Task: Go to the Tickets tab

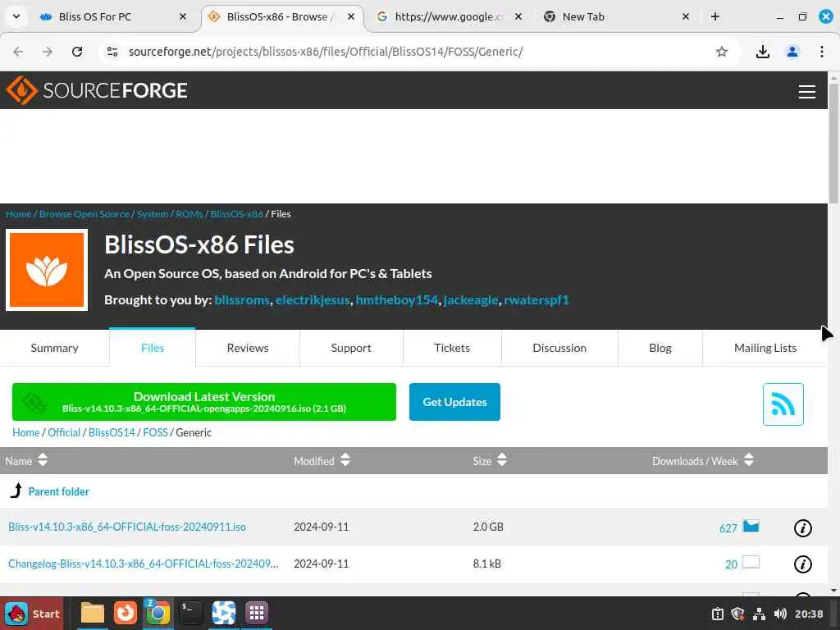Action: click(452, 348)
